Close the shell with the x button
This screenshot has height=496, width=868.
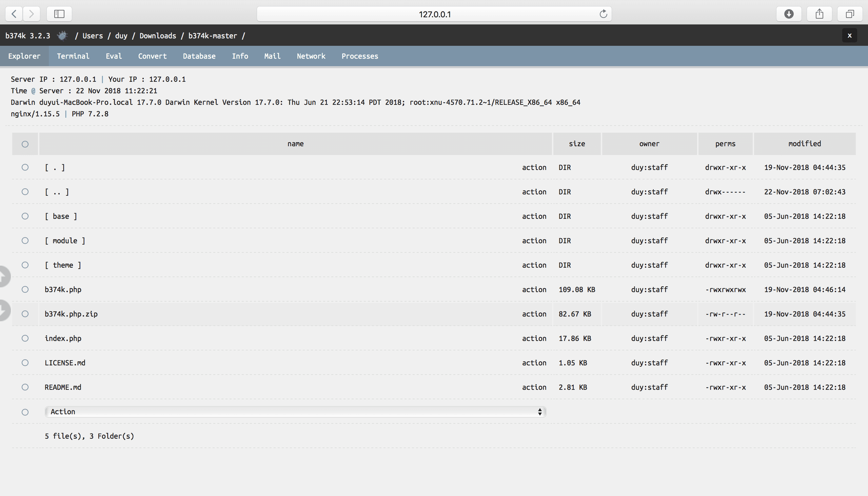(x=850, y=35)
